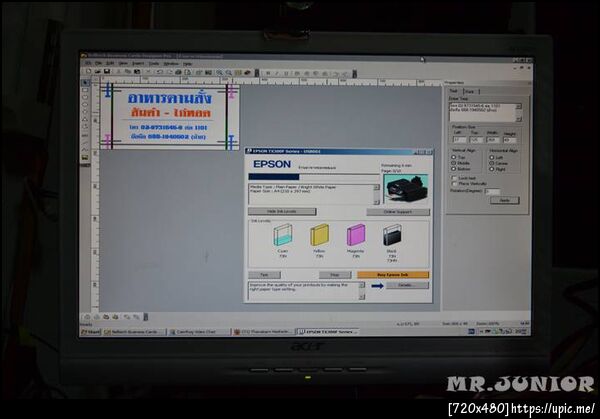Image resolution: width=600 pixels, height=419 pixels.
Task: Click the Open file toolbar icon
Action: tap(98, 72)
